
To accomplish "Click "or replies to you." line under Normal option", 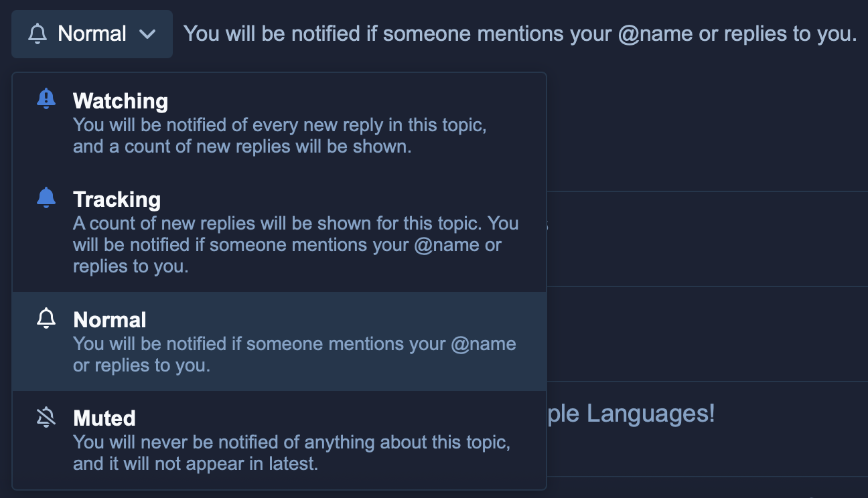I will point(141,365).
